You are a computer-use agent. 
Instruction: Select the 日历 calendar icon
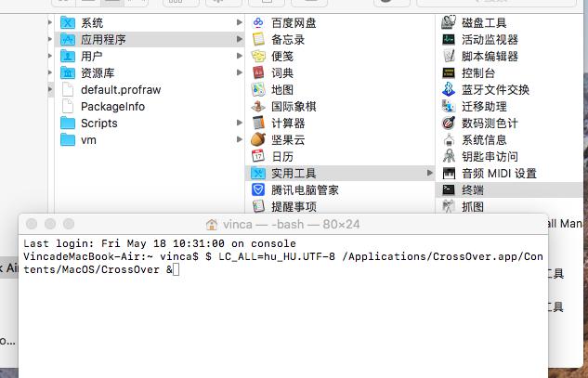(x=258, y=156)
